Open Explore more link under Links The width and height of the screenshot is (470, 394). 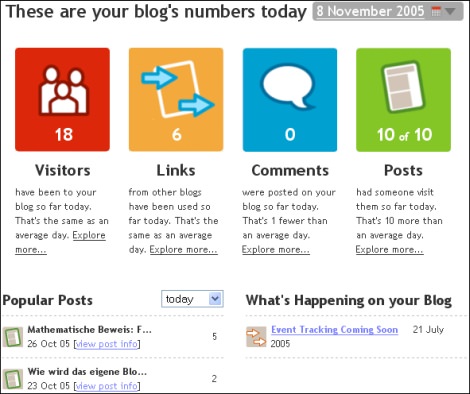pyautogui.click(x=183, y=249)
